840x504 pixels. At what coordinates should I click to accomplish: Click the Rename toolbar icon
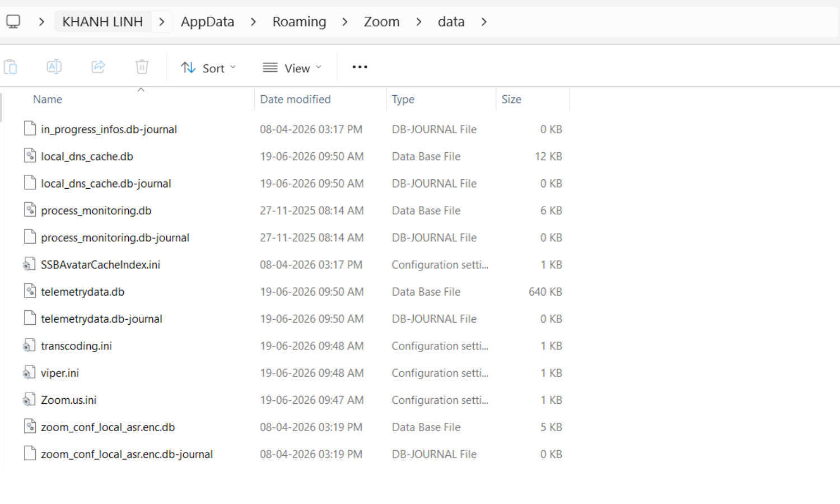click(54, 67)
